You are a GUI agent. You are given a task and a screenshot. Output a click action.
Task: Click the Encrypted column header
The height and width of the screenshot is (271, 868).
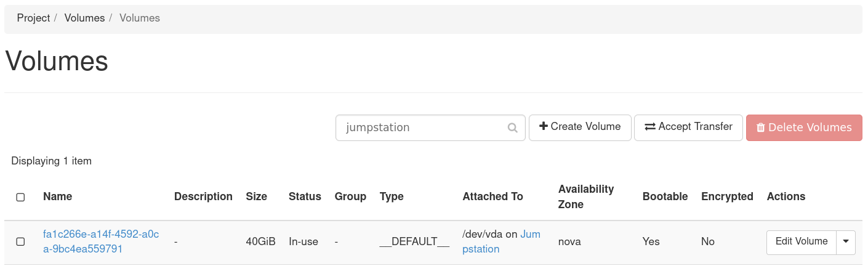727,196
